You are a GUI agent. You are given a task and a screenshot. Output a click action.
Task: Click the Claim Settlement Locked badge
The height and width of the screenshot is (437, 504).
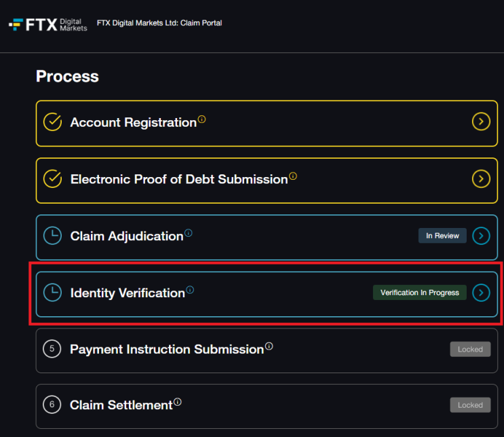470,405
